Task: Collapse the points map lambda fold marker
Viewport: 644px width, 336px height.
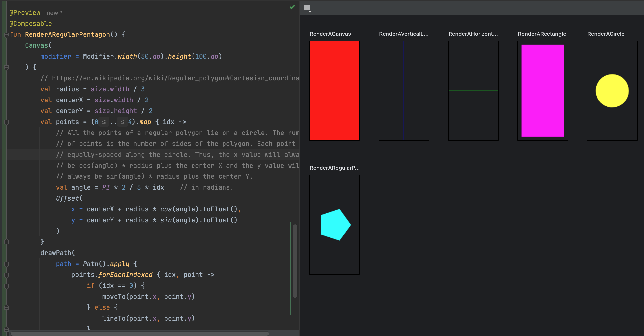Action: click(6, 122)
